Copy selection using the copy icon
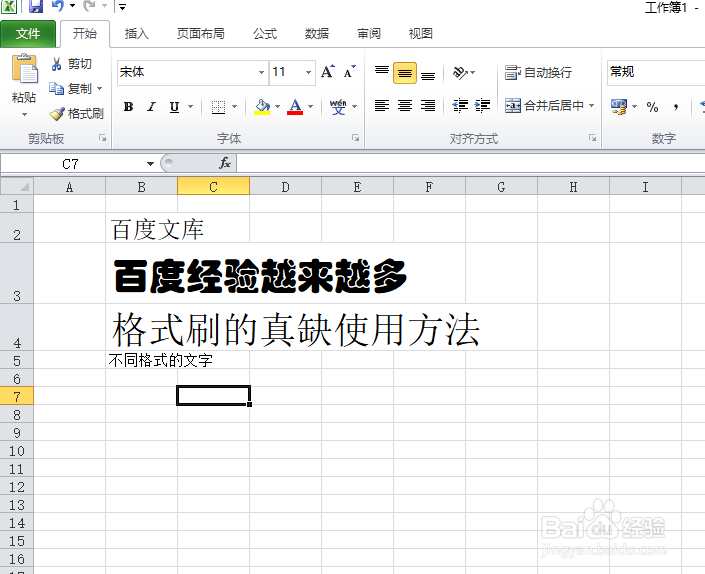This screenshot has width=705, height=574. pos(56,89)
